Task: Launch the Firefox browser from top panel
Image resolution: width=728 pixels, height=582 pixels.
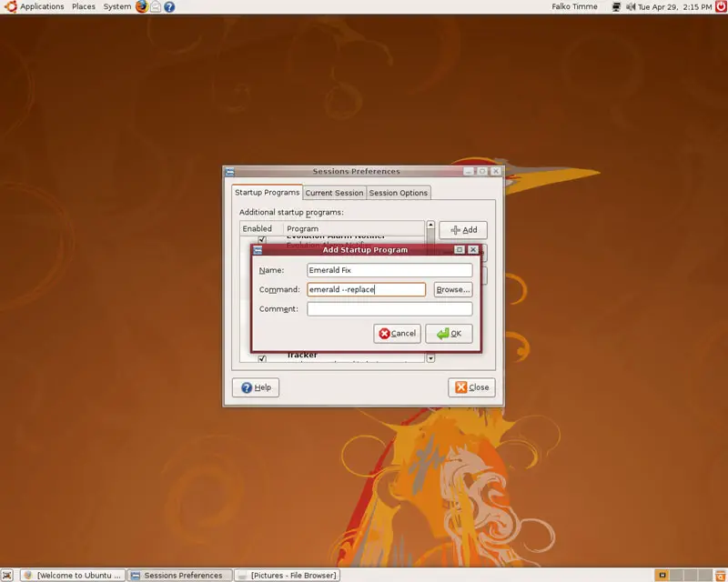Action: pyautogui.click(x=142, y=6)
